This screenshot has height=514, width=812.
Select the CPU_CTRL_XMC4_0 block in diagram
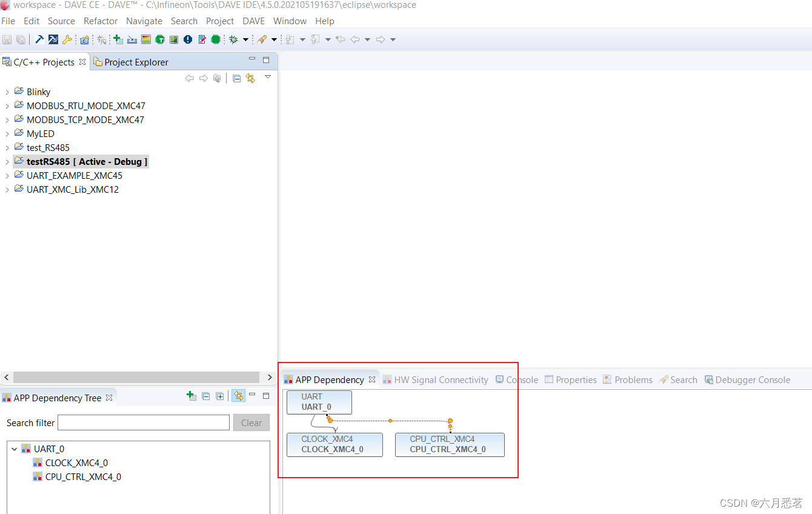pos(450,444)
